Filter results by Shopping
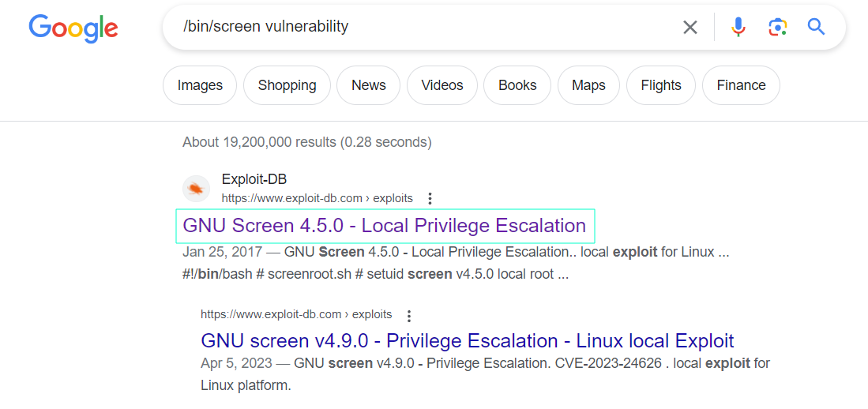 (287, 85)
